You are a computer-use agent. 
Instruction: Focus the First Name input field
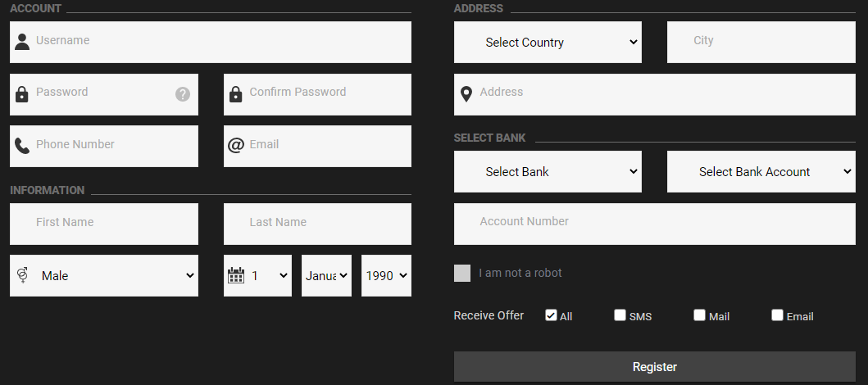[x=104, y=224]
